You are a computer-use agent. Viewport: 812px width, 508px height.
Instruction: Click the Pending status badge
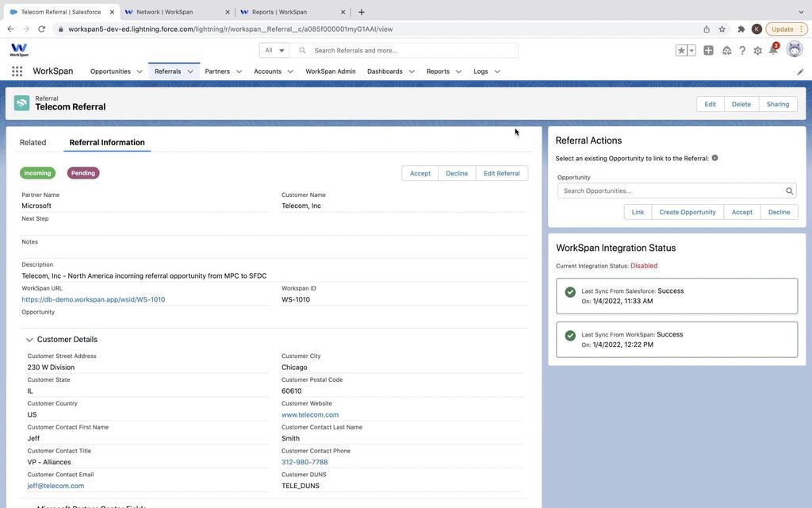coord(82,173)
